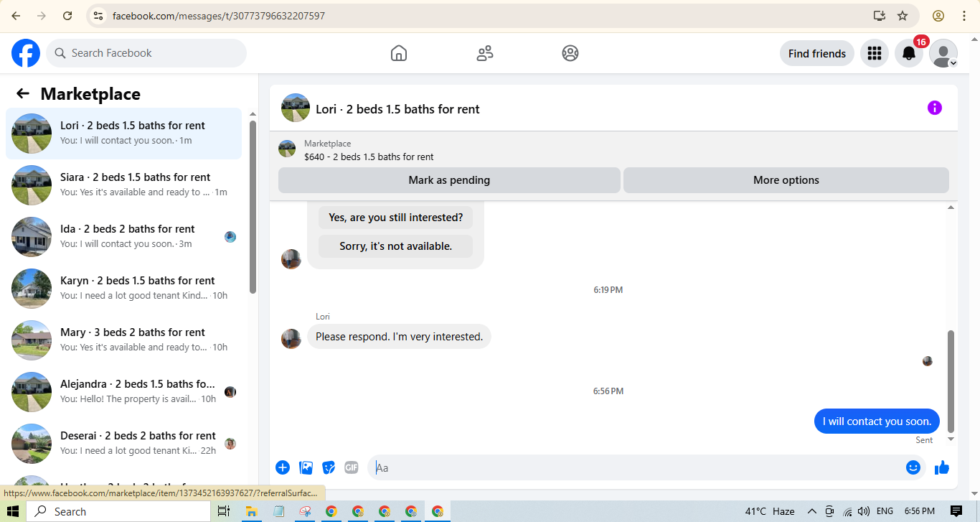Screen dimensions: 980x522
Task: Open Task View on the taskbar
Action: [x=224, y=511]
